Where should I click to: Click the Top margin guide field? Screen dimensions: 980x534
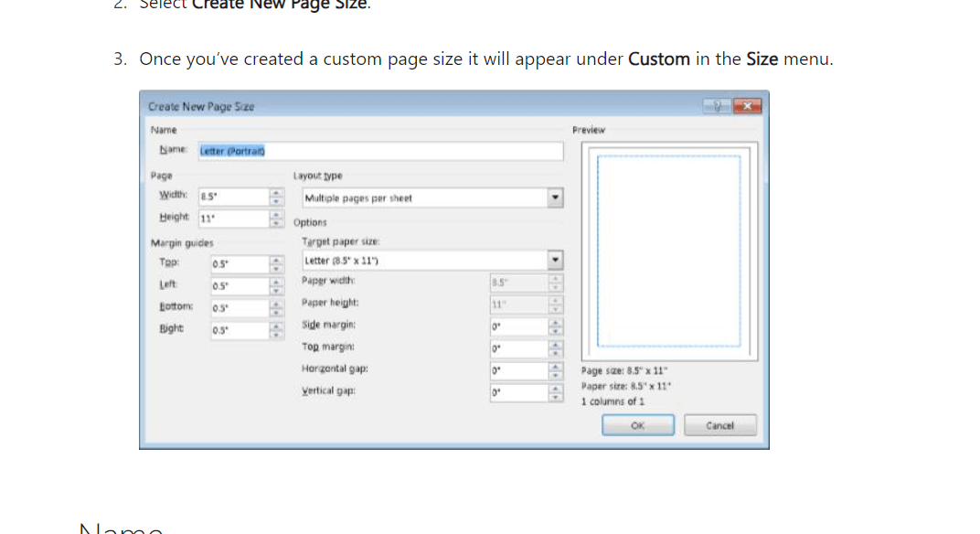click(240, 264)
